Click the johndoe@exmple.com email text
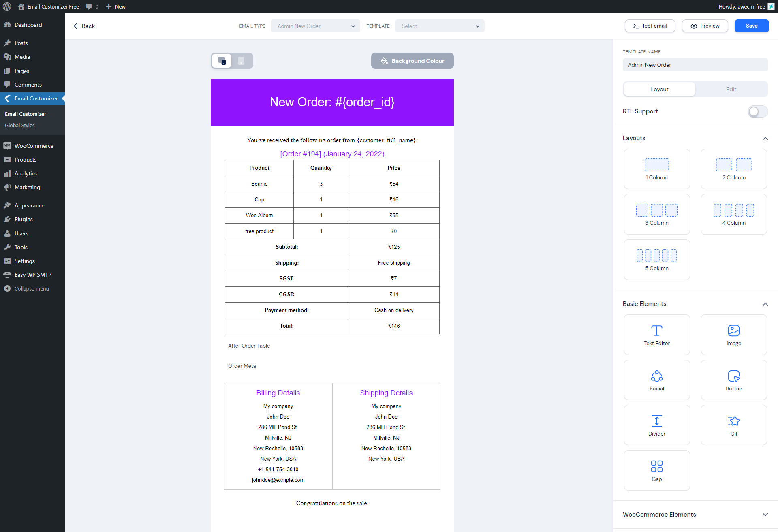 [x=278, y=480]
